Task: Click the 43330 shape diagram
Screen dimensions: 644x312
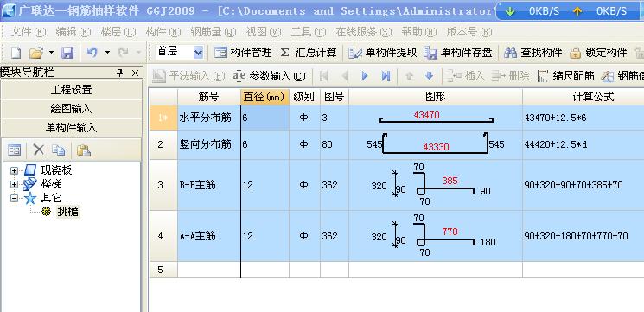Action: (436, 144)
